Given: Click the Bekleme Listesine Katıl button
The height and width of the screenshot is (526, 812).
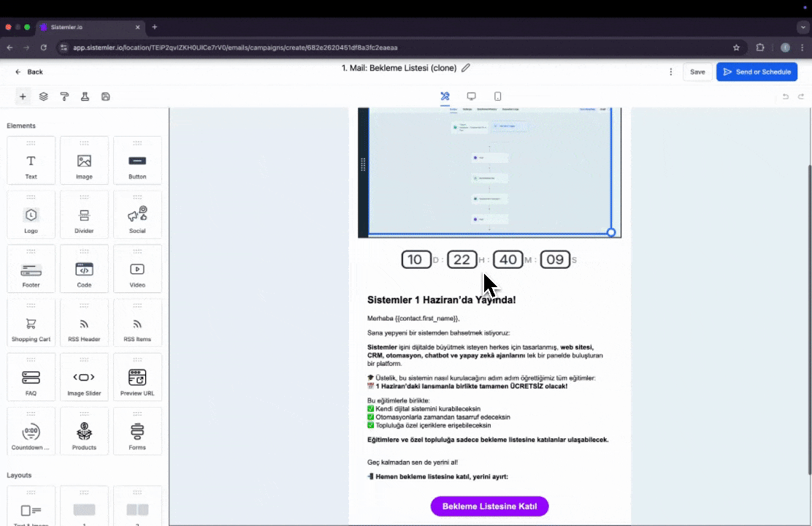Looking at the screenshot, I should tap(489, 506).
